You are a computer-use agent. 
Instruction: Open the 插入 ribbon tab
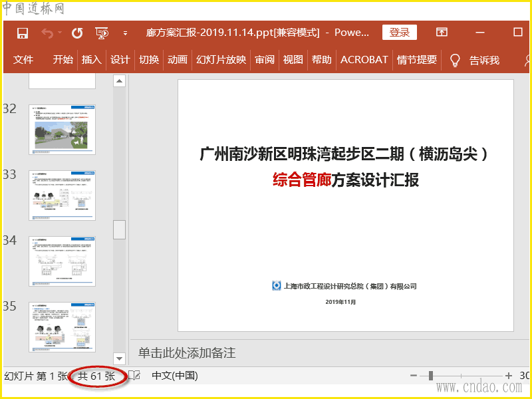(91, 60)
